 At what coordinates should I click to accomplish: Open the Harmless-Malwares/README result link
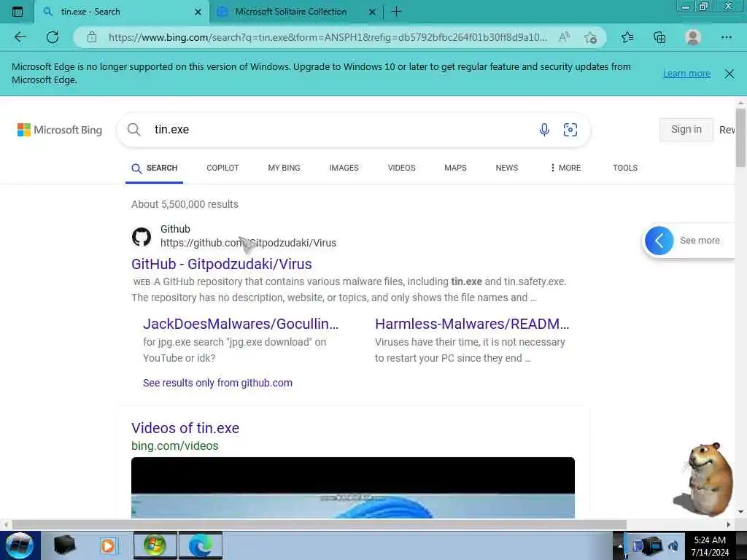(472, 324)
